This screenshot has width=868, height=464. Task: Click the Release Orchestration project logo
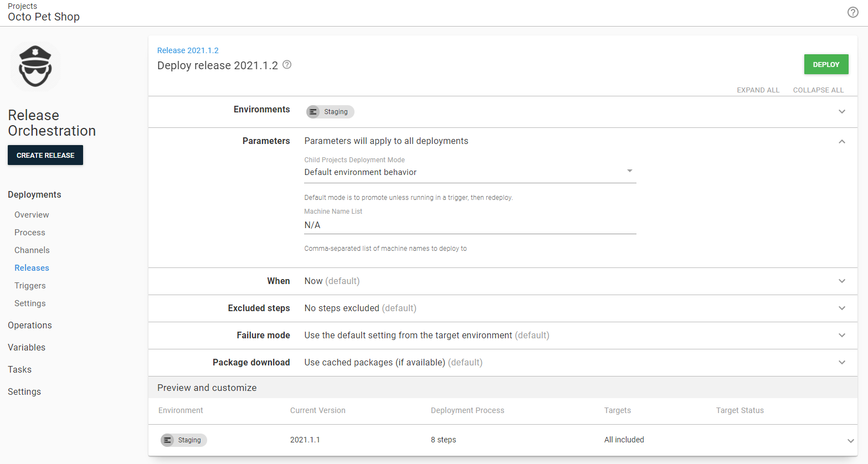coord(35,66)
